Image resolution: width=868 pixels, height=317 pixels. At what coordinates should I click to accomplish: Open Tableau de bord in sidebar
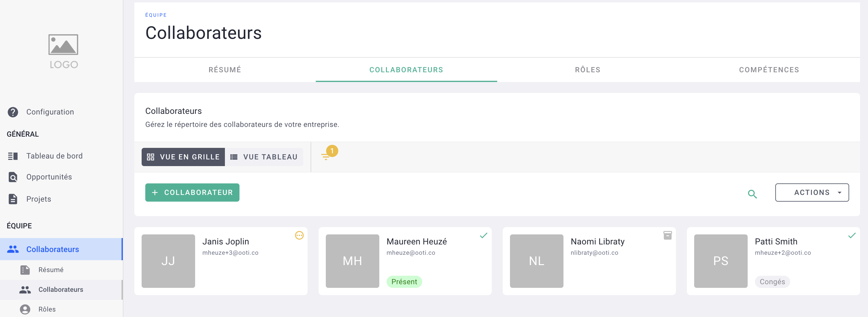click(x=61, y=156)
